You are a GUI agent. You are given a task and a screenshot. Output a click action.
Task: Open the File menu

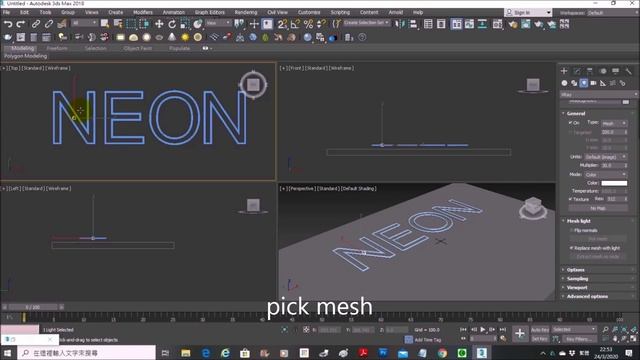pos(7,12)
